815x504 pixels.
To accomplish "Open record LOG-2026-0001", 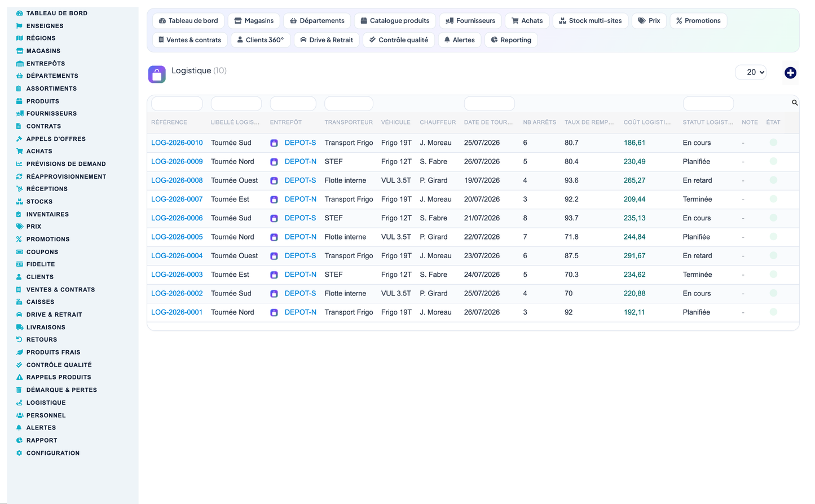I will tap(177, 312).
